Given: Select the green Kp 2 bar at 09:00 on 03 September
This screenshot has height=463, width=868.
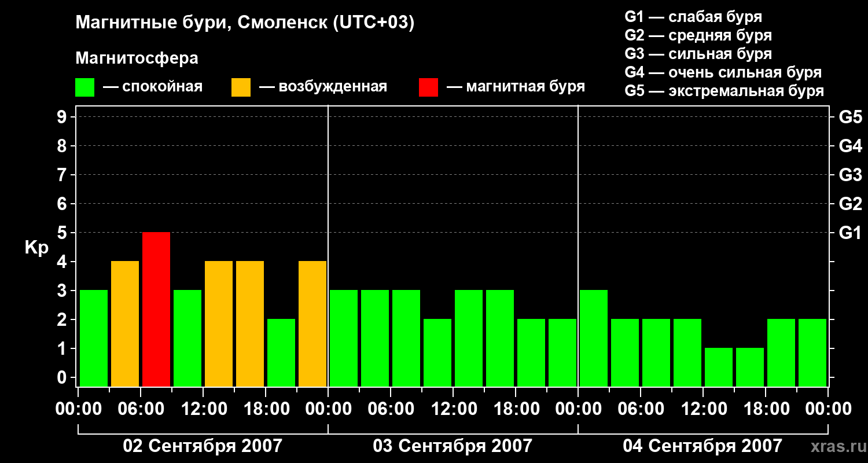Looking at the screenshot, I should [437, 353].
